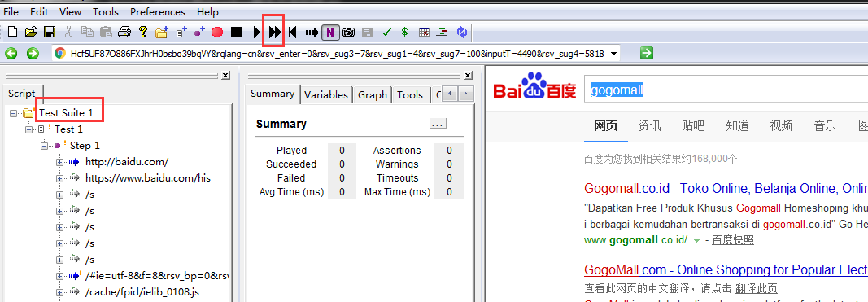Click the Baidu search box containing gogomall
Viewport: 868px width, 302px height.
point(726,90)
